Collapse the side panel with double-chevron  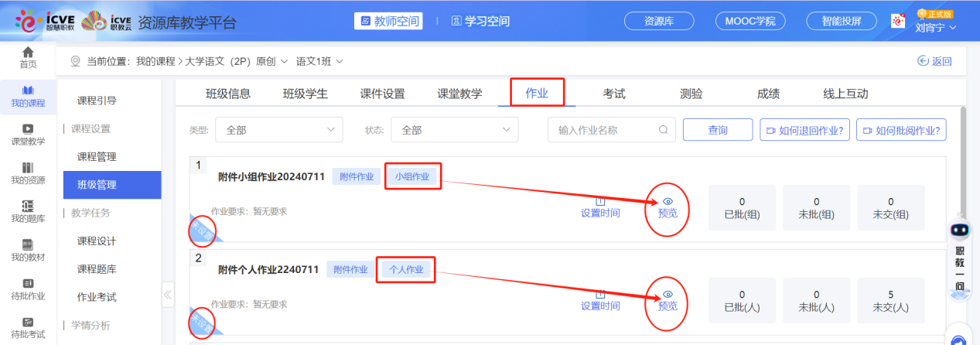click(168, 295)
